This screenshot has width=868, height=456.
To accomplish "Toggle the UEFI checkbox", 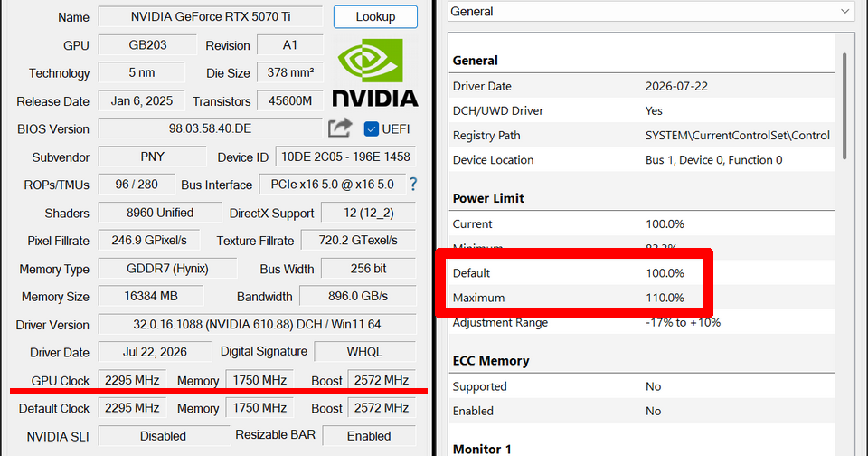I will point(371,129).
